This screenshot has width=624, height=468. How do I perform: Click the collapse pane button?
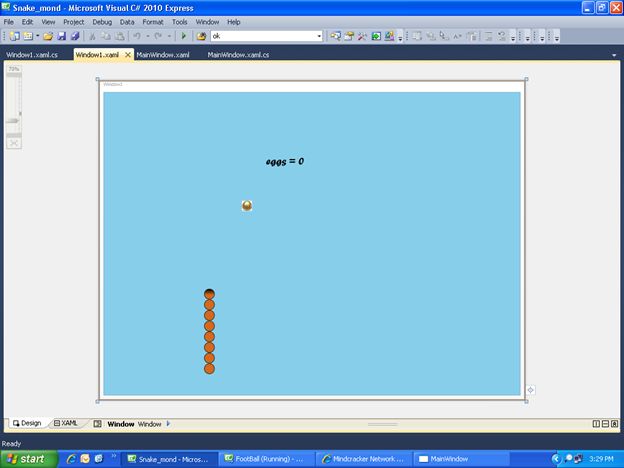[614, 424]
